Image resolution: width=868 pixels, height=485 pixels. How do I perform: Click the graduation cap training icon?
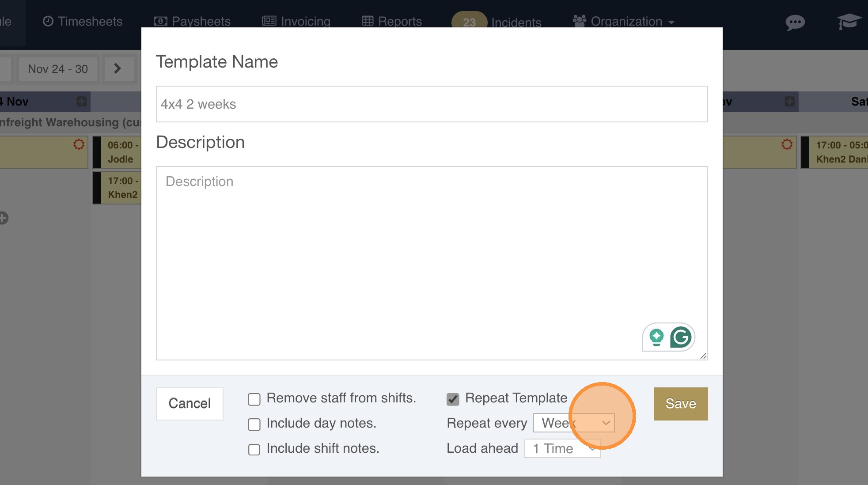click(849, 21)
